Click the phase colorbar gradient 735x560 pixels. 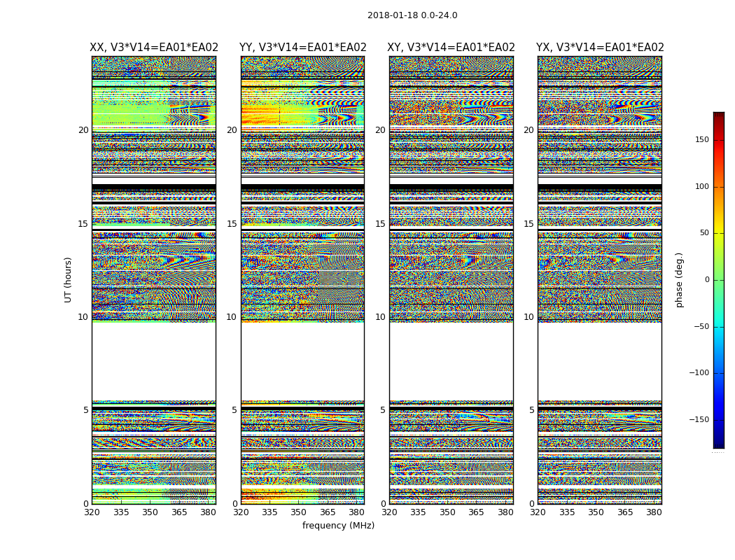pos(719,280)
